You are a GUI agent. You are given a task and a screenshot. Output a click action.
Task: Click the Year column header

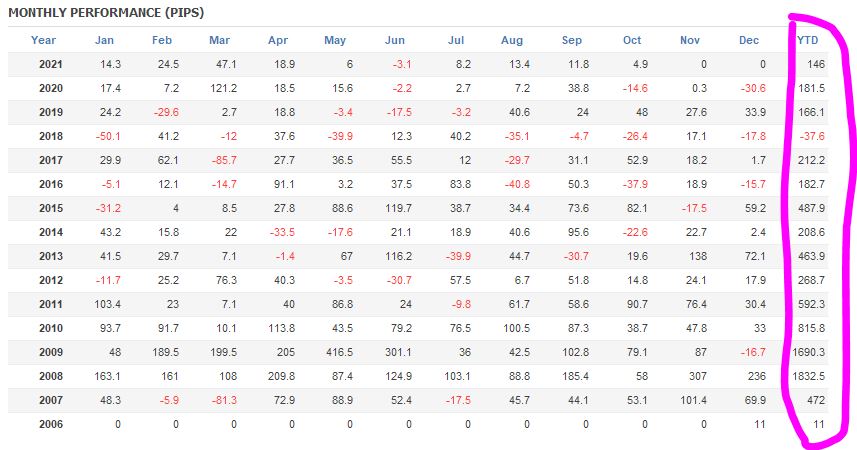coord(44,40)
